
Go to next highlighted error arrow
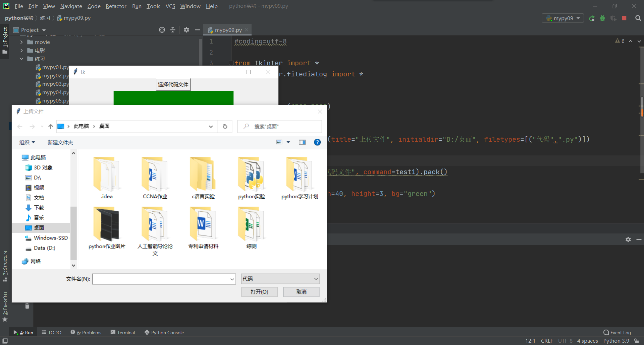click(x=639, y=41)
